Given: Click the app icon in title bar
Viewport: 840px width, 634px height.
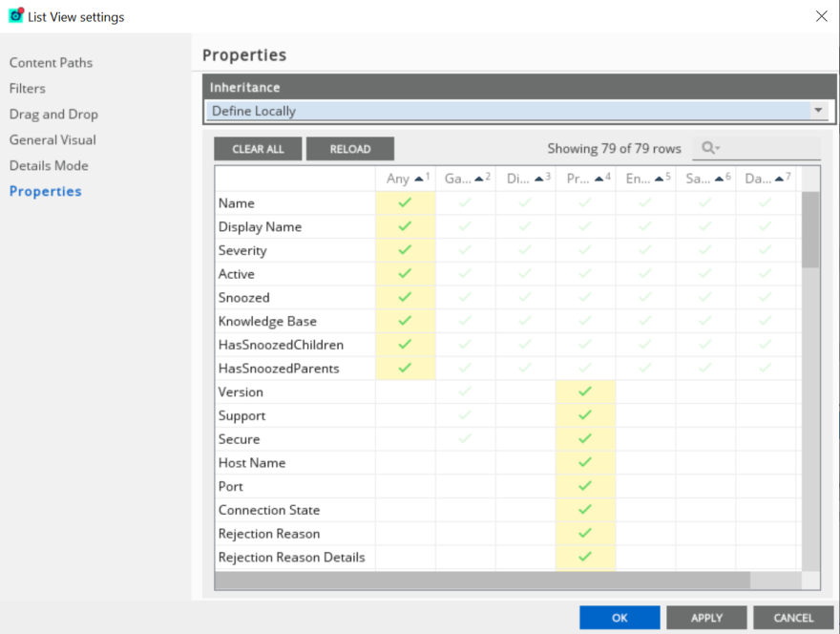Looking at the screenshot, I should coord(15,16).
